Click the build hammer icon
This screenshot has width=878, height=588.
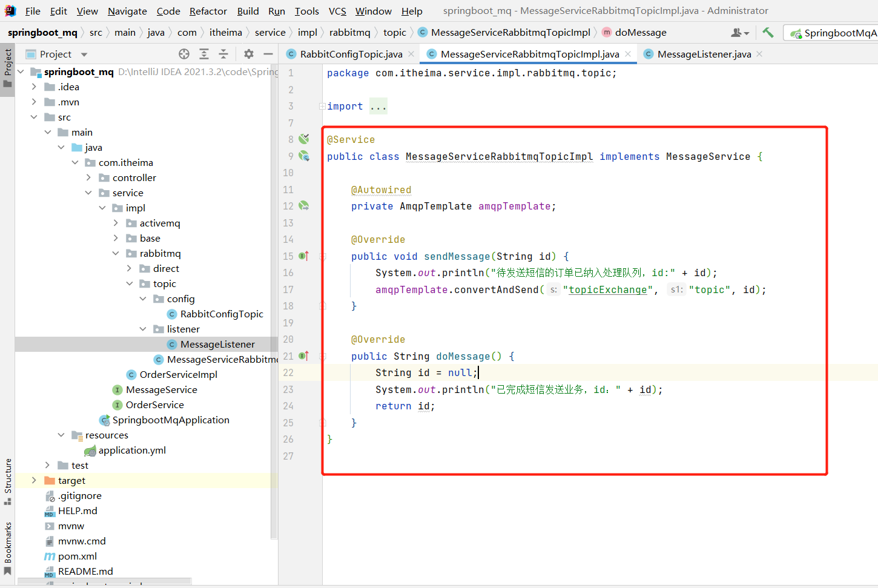(x=768, y=32)
